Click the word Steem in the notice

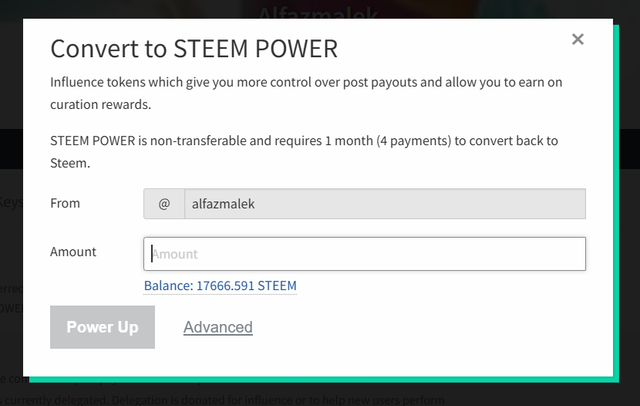click(x=68, y=162)
